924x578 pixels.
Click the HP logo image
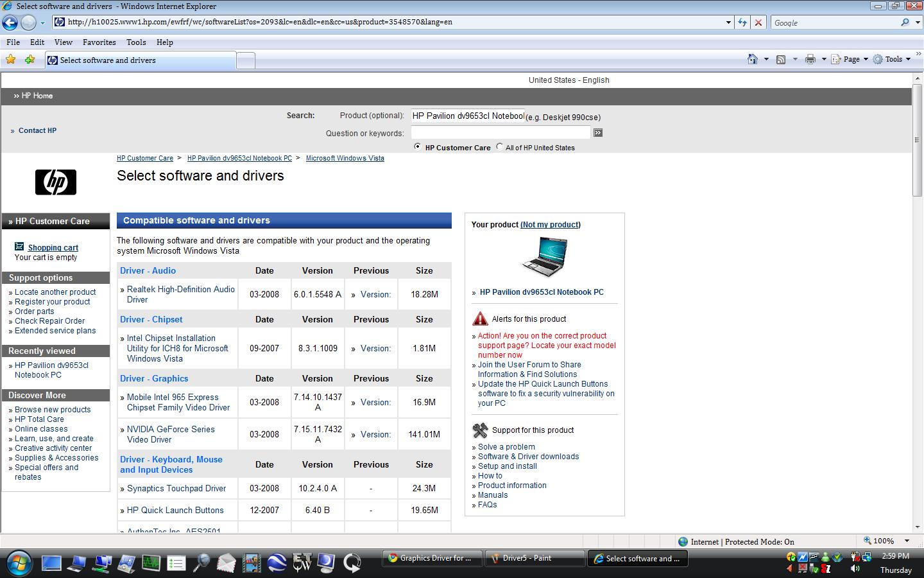pos(56,182)
